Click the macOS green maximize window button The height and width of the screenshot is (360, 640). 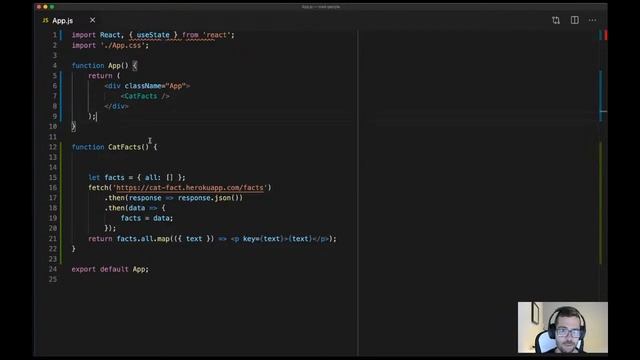(x=52, y=7)
